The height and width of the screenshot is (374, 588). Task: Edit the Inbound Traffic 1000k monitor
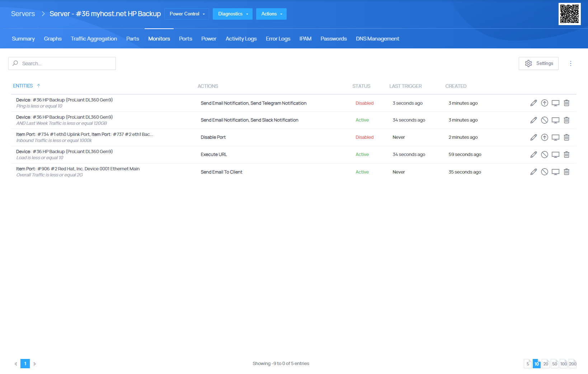tap(533, 137)
